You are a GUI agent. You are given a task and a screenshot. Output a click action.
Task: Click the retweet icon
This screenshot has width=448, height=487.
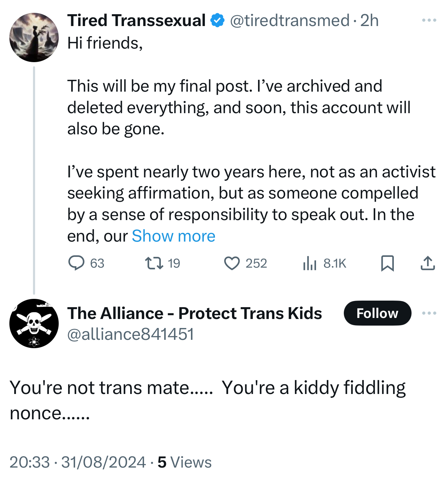tap(154, 263)
